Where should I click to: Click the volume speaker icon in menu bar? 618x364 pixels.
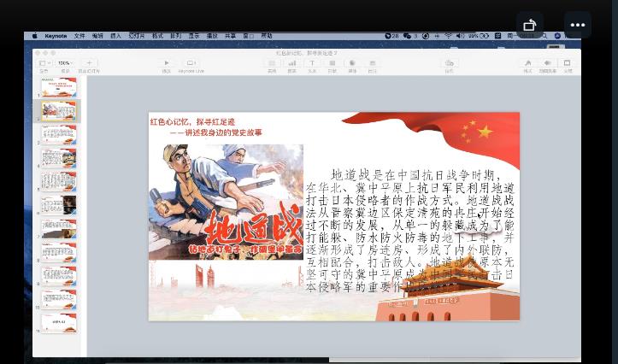click(x=460, y=36)
